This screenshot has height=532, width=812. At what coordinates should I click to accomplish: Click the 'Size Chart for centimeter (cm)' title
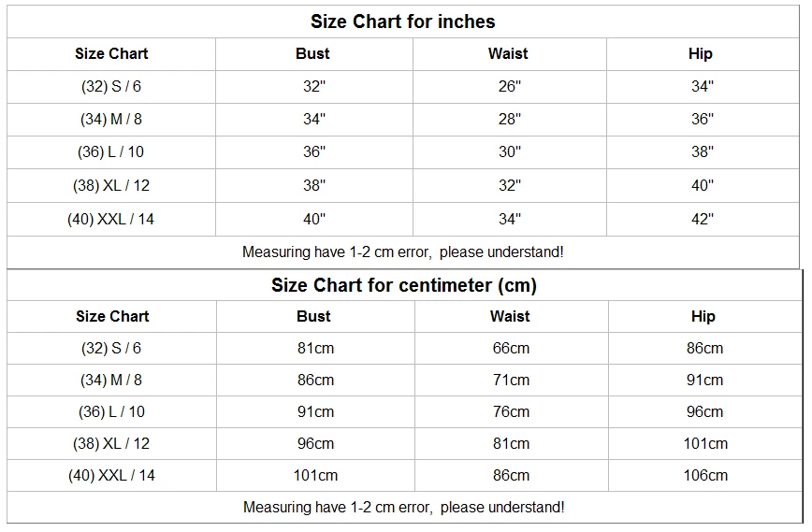404,285
